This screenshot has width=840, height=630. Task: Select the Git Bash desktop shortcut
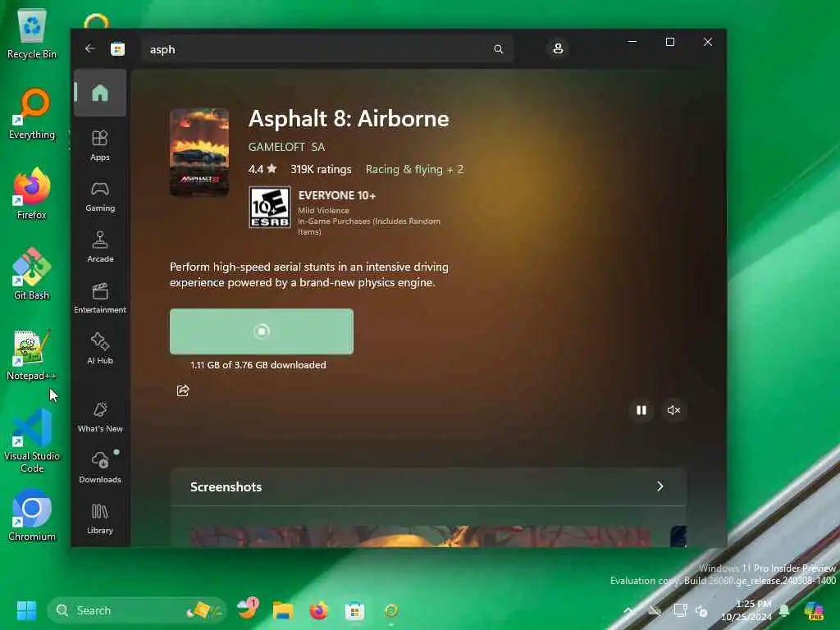32,274
